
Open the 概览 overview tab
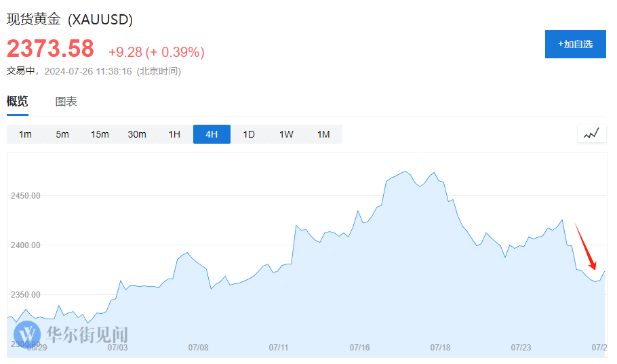18,102
